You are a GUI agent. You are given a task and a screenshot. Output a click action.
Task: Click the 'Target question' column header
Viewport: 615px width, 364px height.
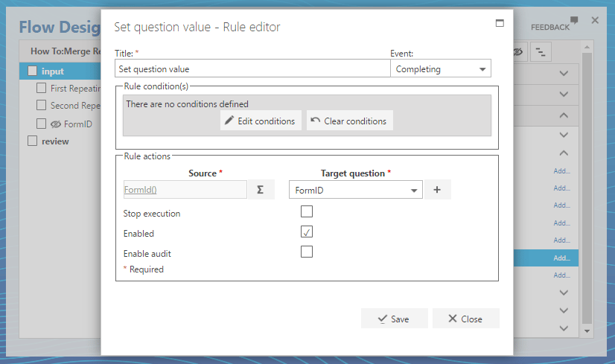[353, 173]
